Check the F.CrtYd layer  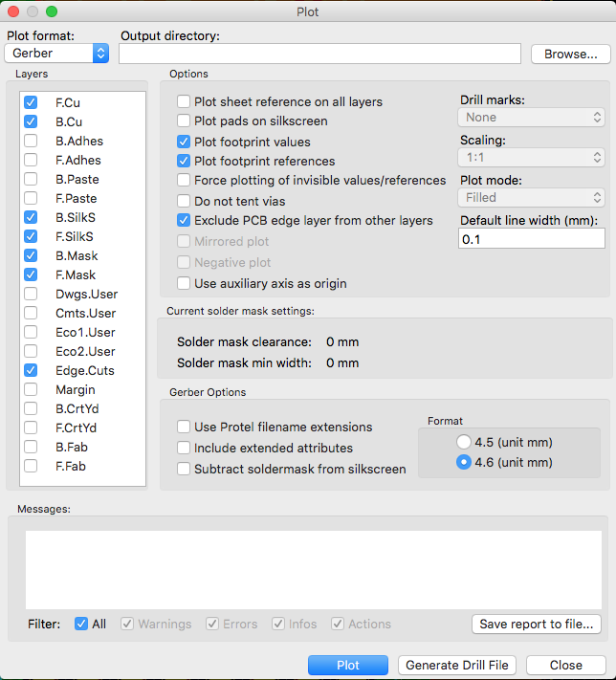(x=31, y=428)
